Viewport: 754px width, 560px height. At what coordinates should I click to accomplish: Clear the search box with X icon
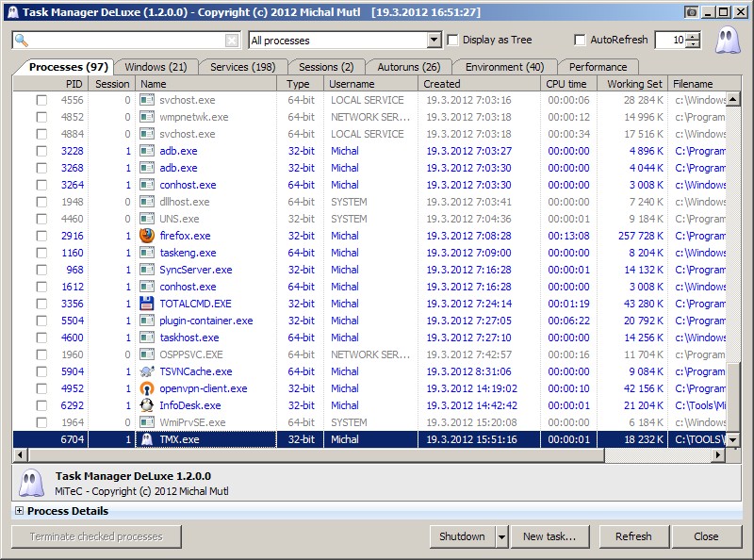pyautogui.click(x=232, y=41)
